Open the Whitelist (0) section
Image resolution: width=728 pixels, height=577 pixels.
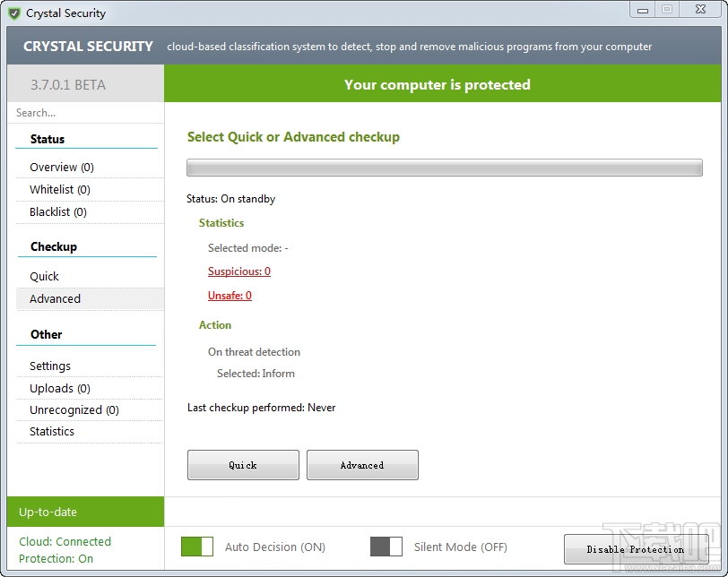point(58,189)
